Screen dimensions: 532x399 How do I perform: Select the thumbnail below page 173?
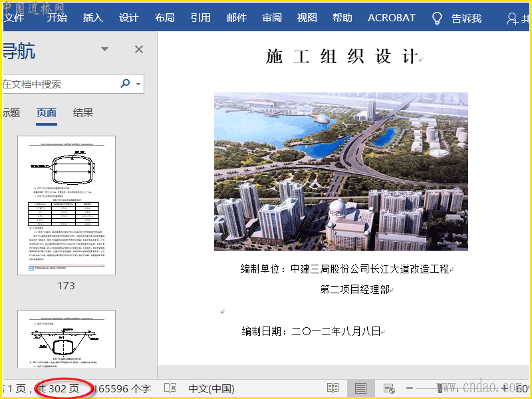66,338
